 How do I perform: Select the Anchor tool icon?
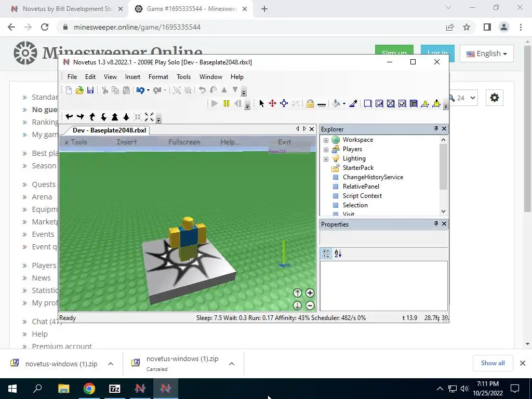(x=321, y=103)
